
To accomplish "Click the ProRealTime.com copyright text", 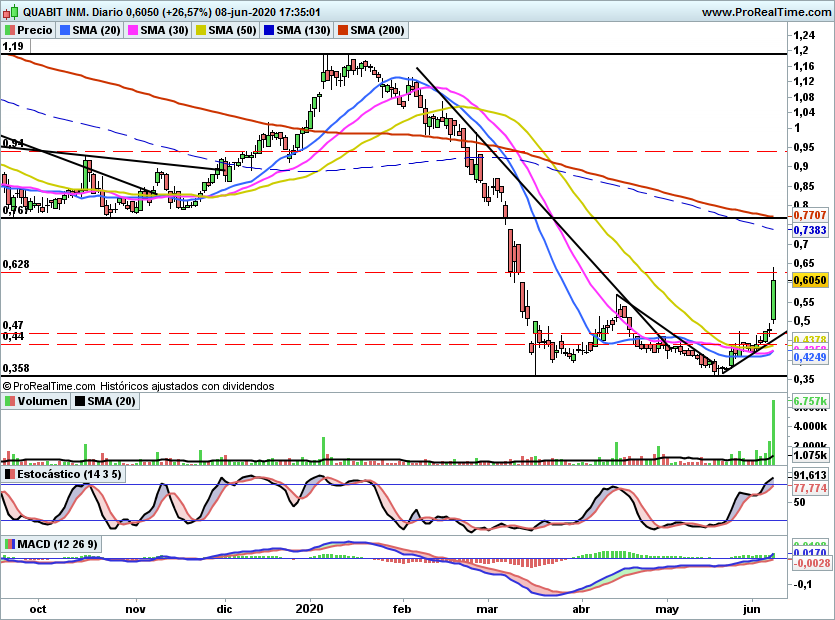I will (138, 386).
